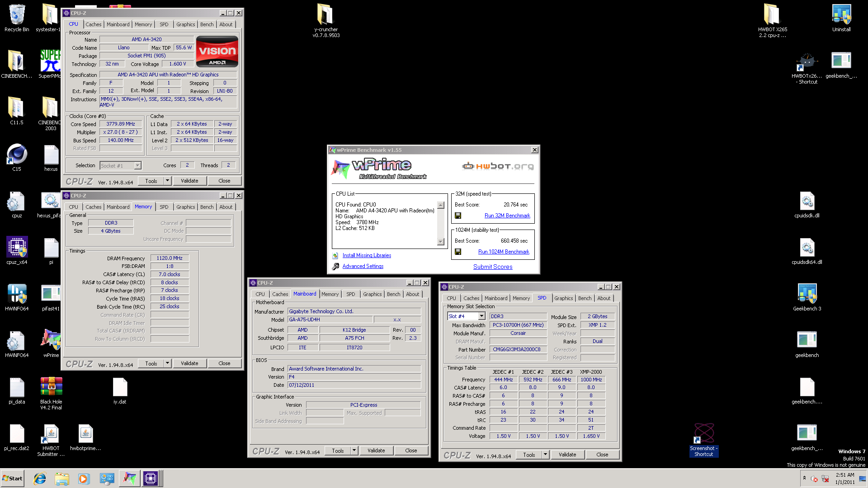Click the hwbot.org logo in wPrime
The image size is (868, 488).
[498, 166]
